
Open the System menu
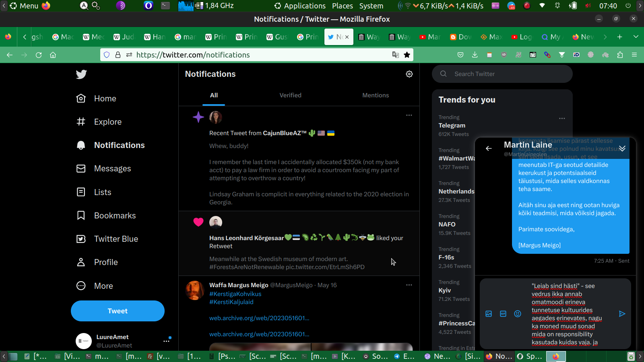point(371,6)
